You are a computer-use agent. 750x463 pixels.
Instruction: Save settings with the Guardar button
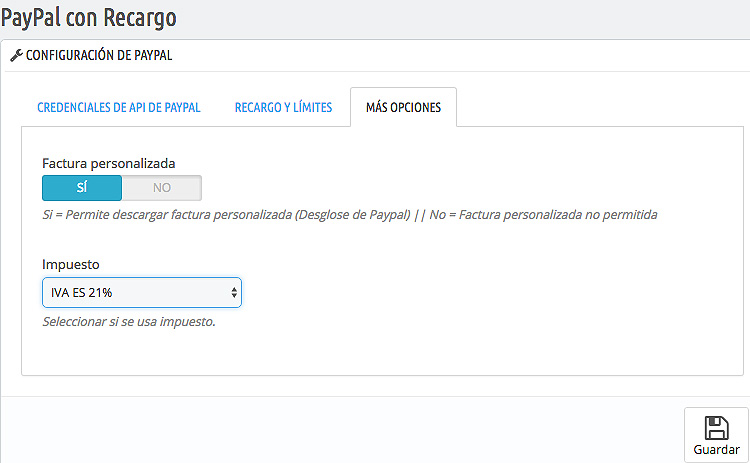click(716, 435)
